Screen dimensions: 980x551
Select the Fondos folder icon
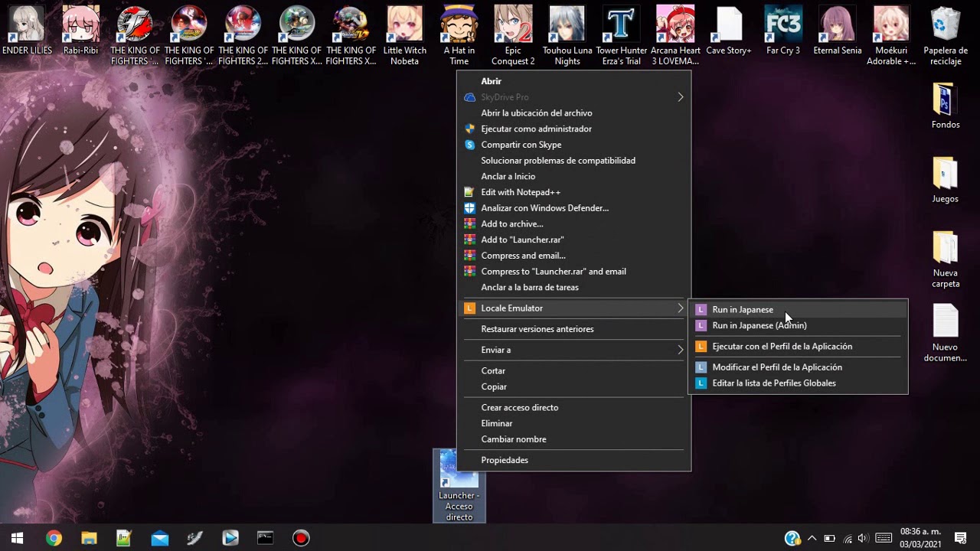tap(946, 106)
